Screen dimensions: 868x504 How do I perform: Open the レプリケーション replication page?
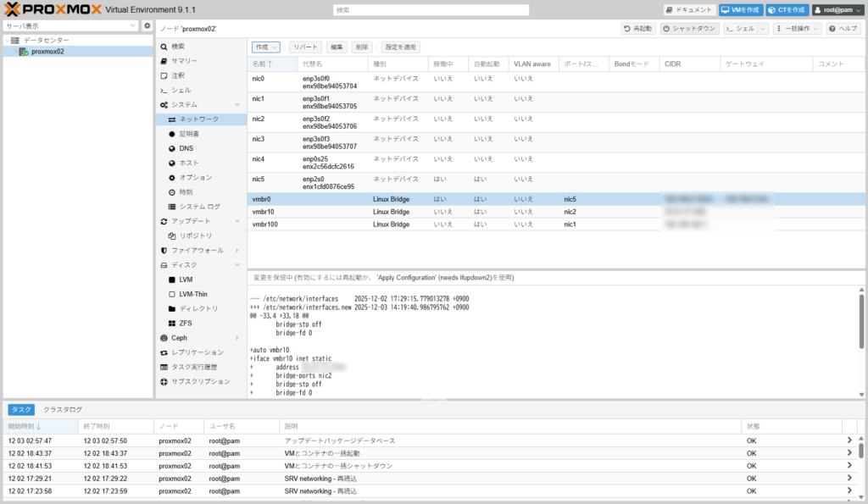(197, 352)
